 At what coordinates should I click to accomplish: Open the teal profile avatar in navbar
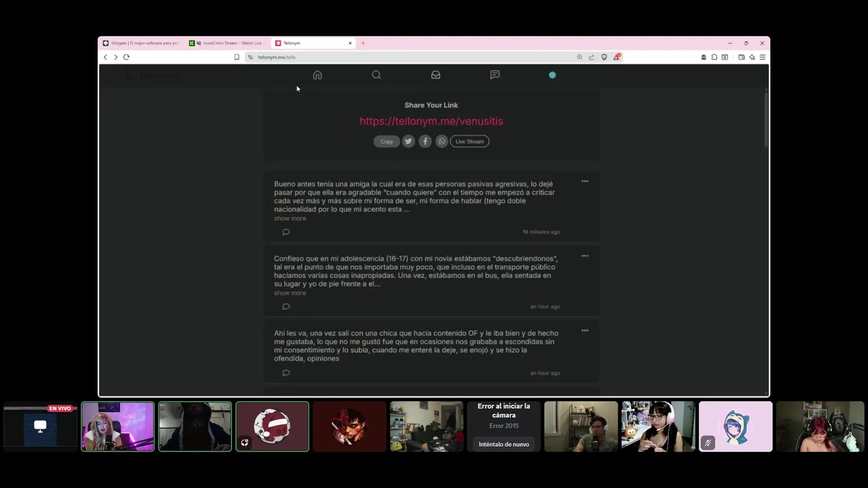552,75
